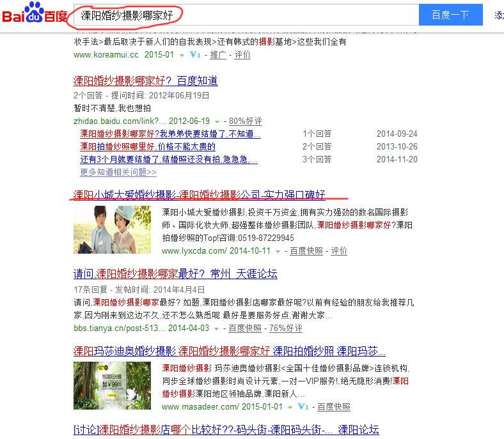Click 评价 link beside koreamui.cc result
Viewport: 504px width, 439px height.
click(x=242, y=55)
